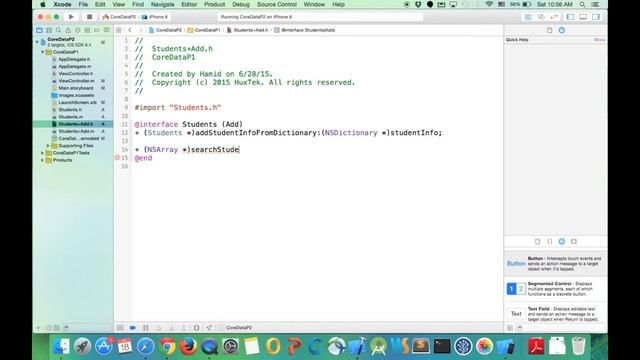Show the Quick Help inspector
Screen dimensions: 640x360
click(562, 30)
